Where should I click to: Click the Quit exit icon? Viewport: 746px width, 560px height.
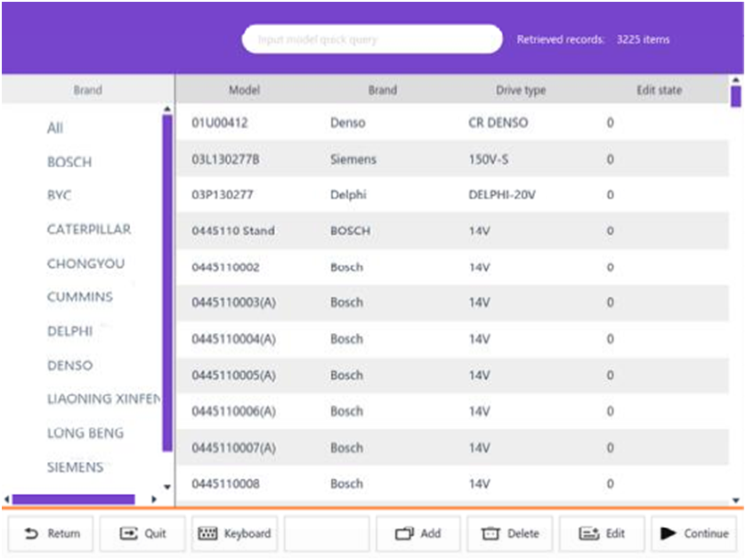coord(128,534)
